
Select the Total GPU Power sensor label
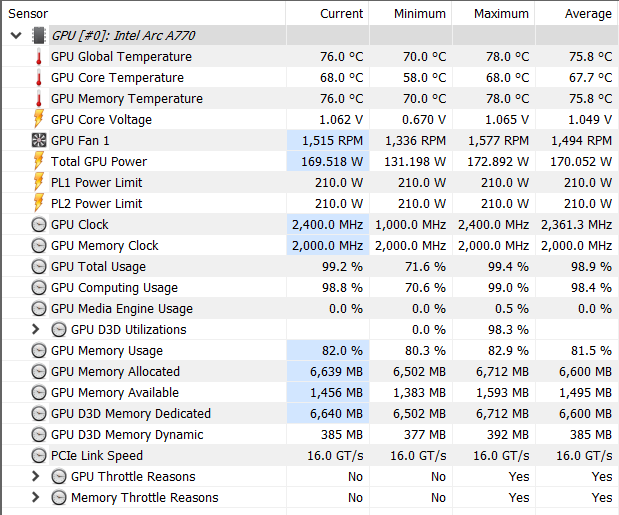point(99,161)
